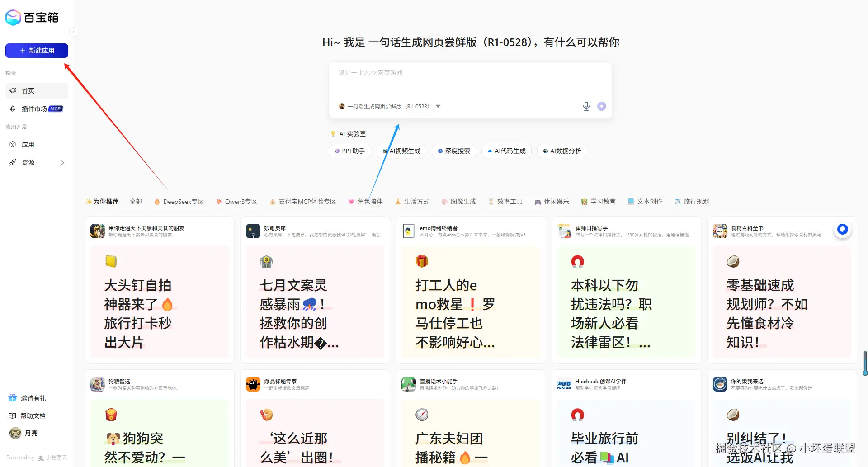Open the 狗狗突然不爱动 card
Image resolution: width=868 pixels, height=467 pixels.
click(x=160, y=433)
